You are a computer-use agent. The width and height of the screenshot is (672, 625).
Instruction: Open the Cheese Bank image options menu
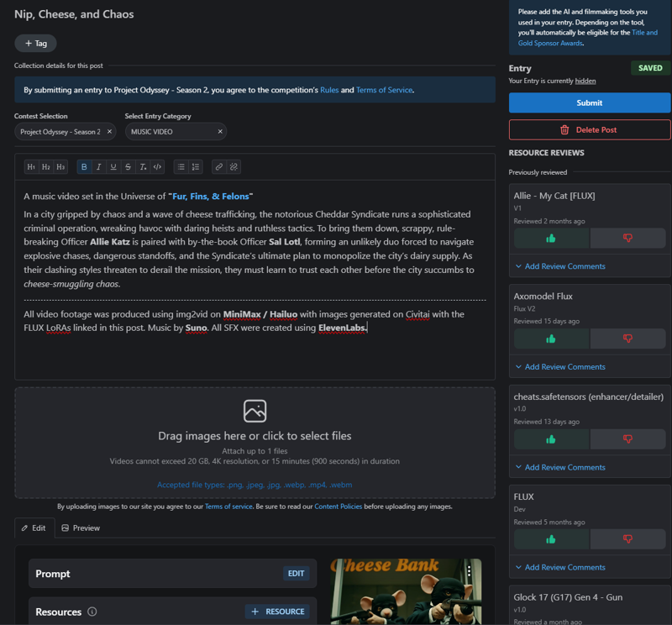(470, 570)
